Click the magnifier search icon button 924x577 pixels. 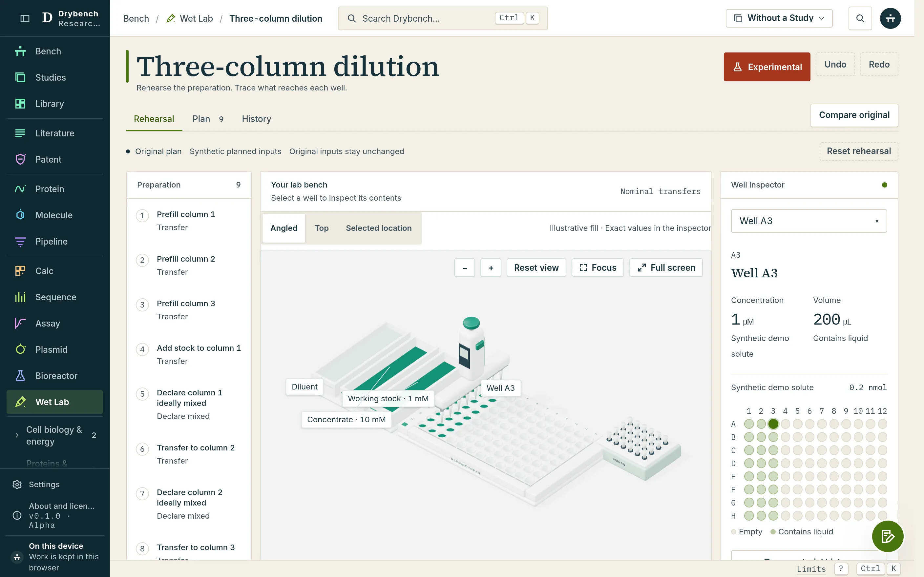coord(860,18)
